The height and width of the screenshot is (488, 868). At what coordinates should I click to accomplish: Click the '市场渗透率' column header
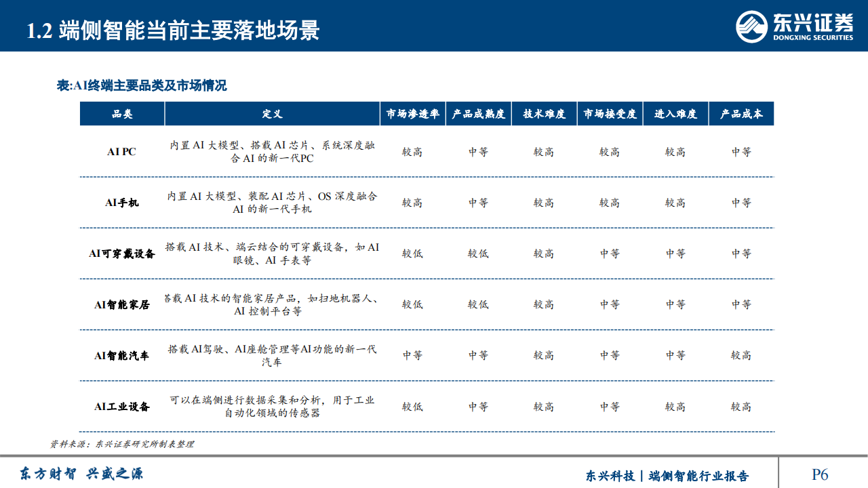tap(412, 114)
